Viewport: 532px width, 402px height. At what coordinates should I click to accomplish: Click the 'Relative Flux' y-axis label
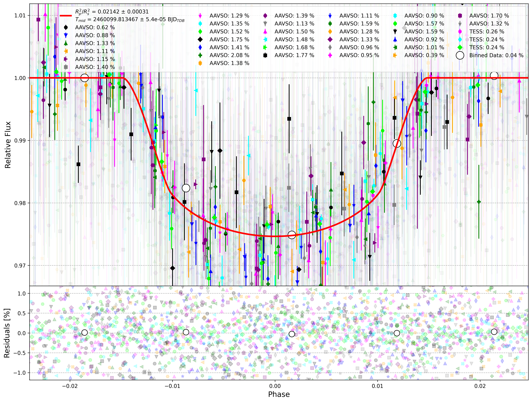pyautogui.click(x=8, y=145)
